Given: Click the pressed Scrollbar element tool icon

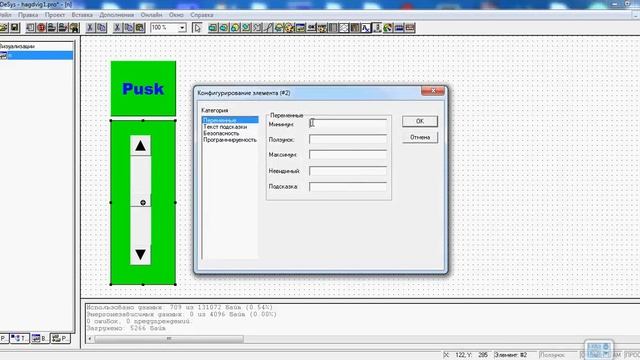Looking at the screenshot, I should (x=377, y=28).
